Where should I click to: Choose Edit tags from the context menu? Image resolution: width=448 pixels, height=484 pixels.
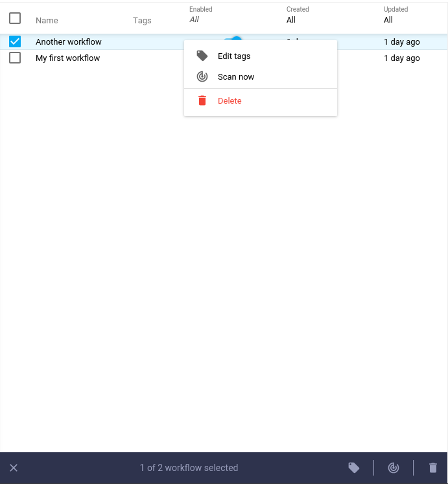[234, 56]
